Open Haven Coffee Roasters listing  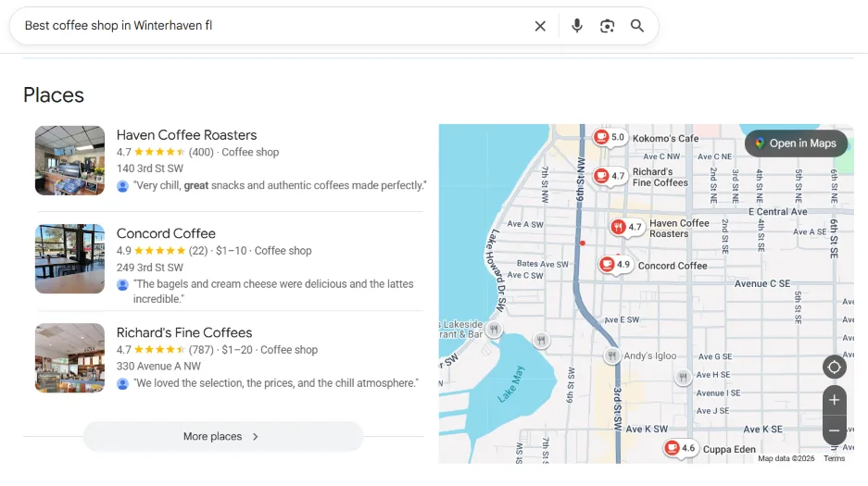pos(186,135)
